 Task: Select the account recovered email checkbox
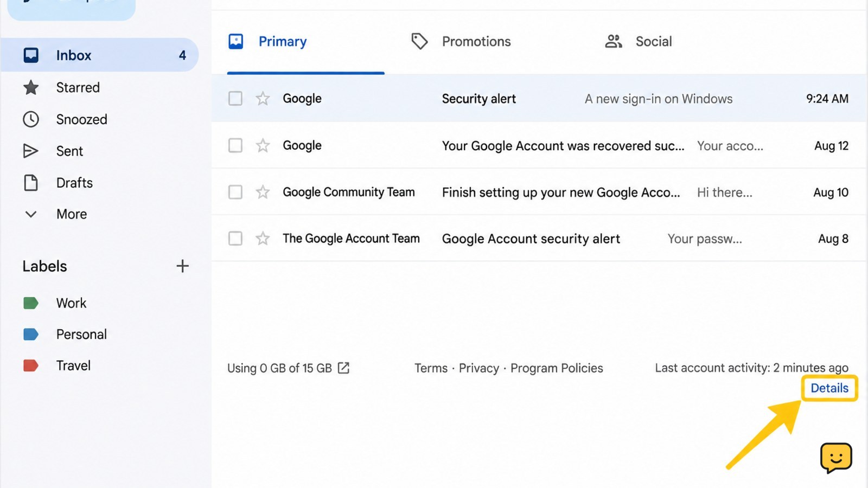click(x=235, y=145)
